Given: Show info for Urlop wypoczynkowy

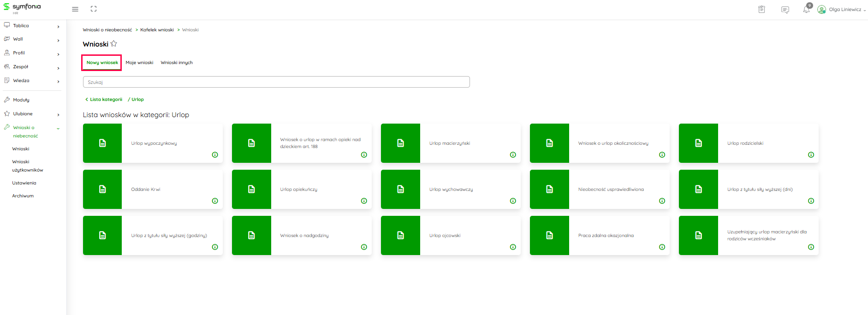Looking at the screenshot, I should pos(215,155).
